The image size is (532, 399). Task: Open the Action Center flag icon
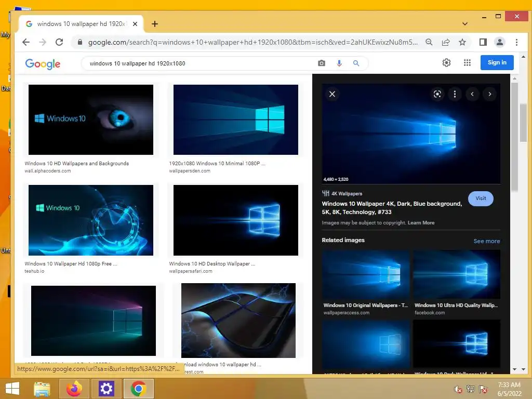(x=483, y=389)
